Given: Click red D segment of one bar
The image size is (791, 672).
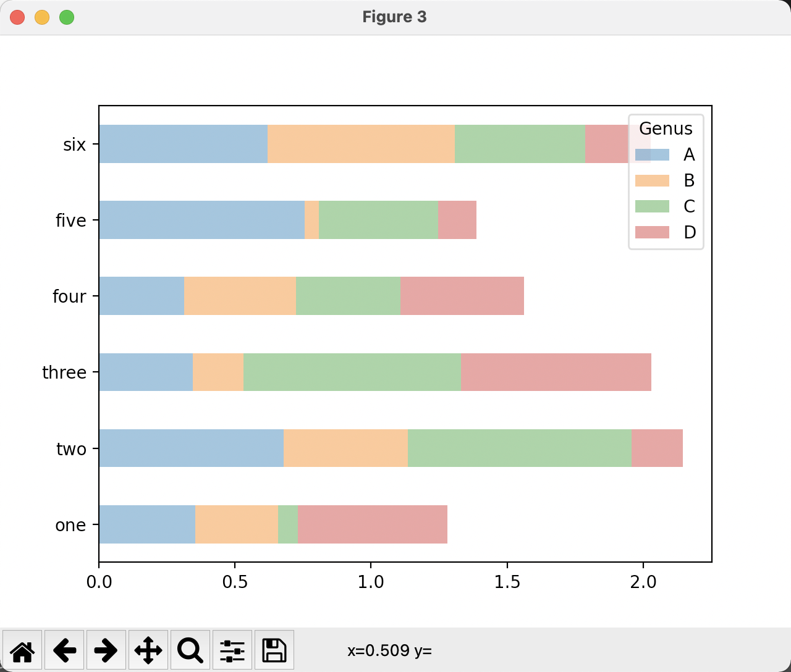Looking at the screenshot, I should coord(373,524).
